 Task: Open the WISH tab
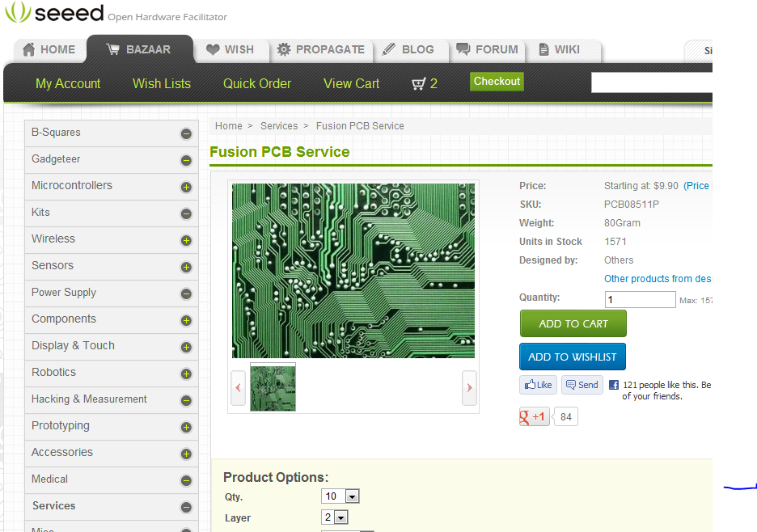tap(230, 50)
